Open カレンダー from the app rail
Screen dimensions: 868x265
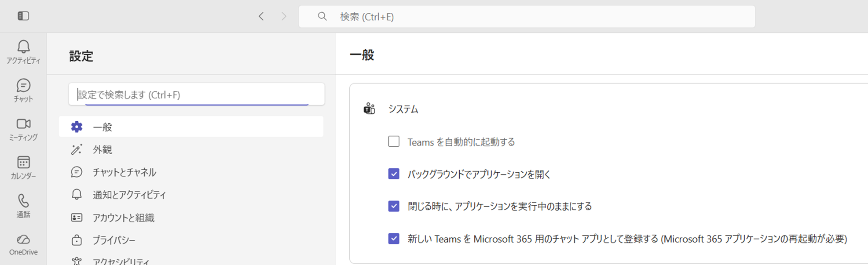(23, 167)
